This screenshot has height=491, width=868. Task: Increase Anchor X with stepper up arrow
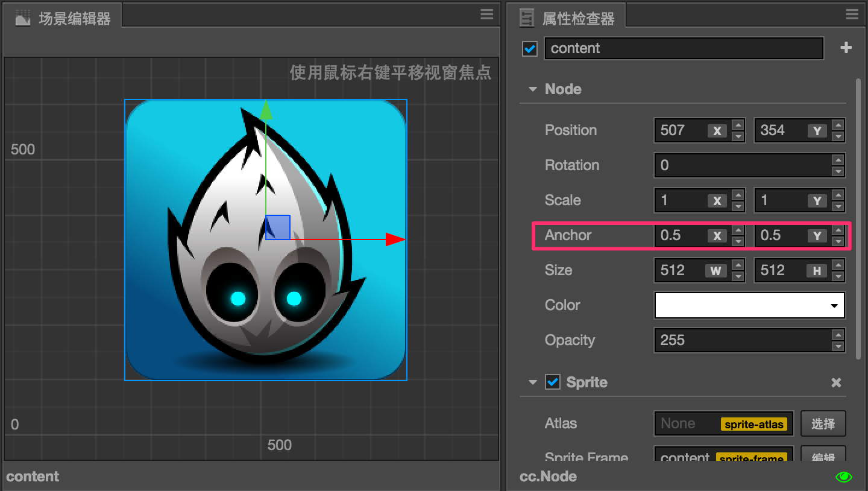click(x=738, y=230)
